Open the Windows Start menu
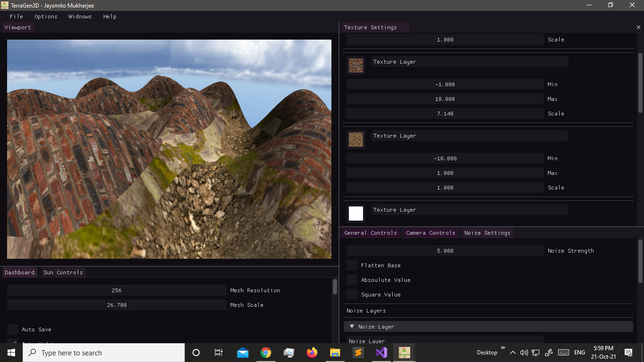644x362 pixels. click(11, 353)
